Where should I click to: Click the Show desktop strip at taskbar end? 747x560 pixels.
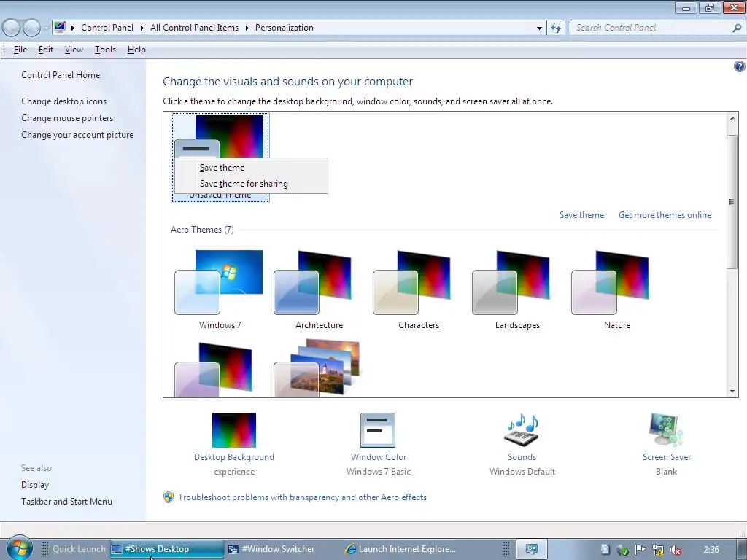pyautogui.click(x=741, y=549)
